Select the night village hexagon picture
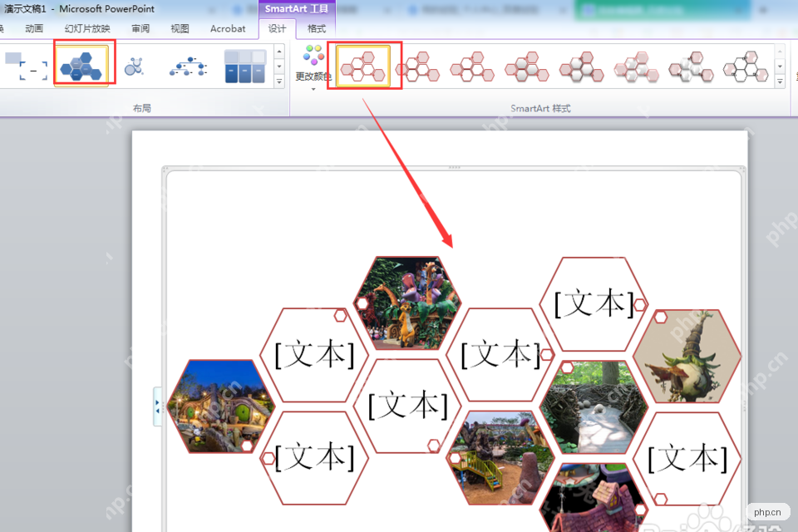The image size is (798, 532). tap(221, 406)
